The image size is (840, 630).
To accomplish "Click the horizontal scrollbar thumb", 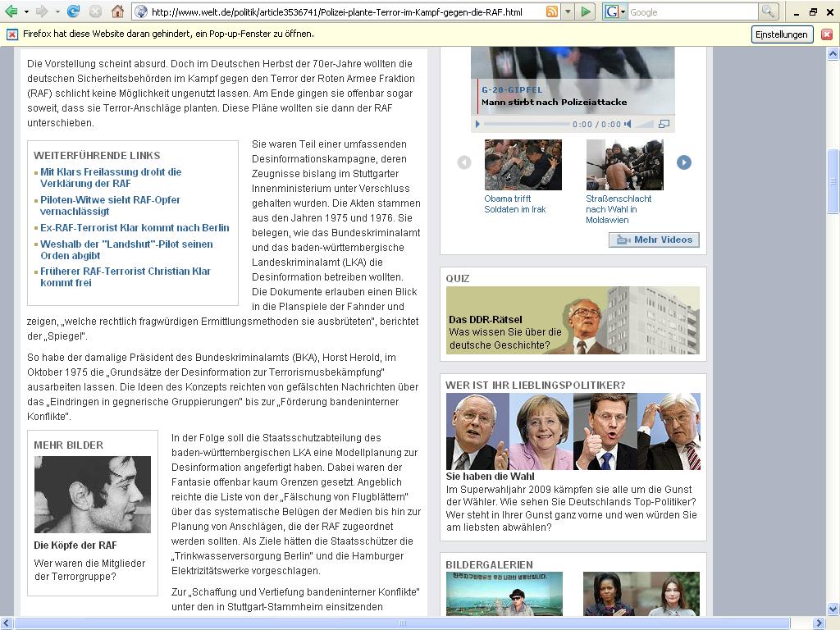I will (402, 623).
